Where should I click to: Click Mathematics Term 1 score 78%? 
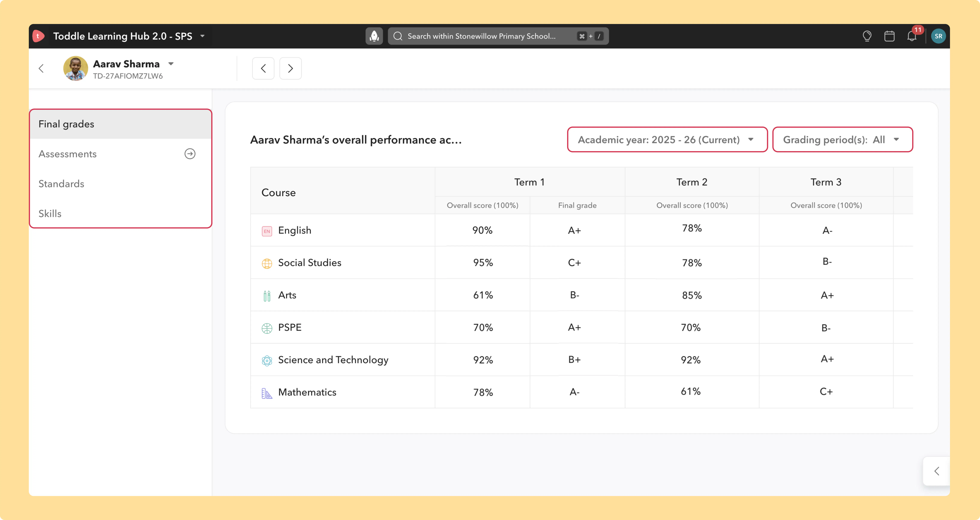(x=483, y=392)
